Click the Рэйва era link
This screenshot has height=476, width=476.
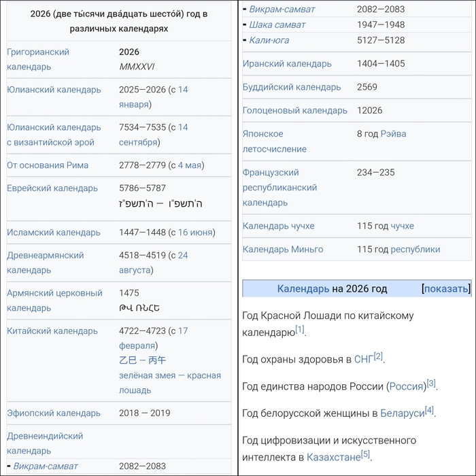coord(393,134)
